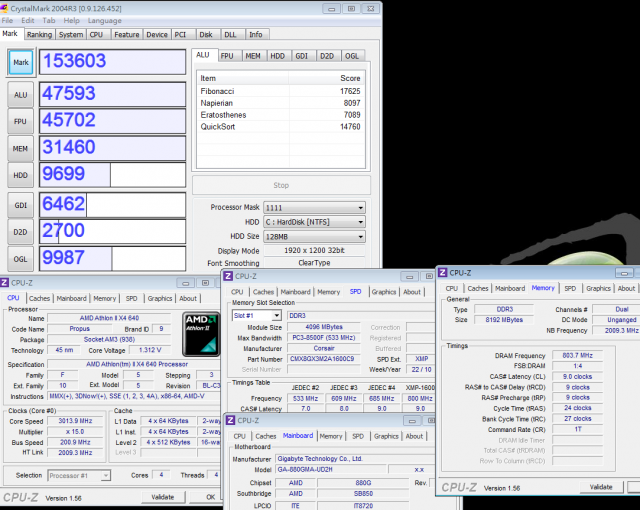Open Caches tab in the CPU-Z CPU window
Image resolution: width=640 pixels, height=510 pixels.
[x=40, y=299]
